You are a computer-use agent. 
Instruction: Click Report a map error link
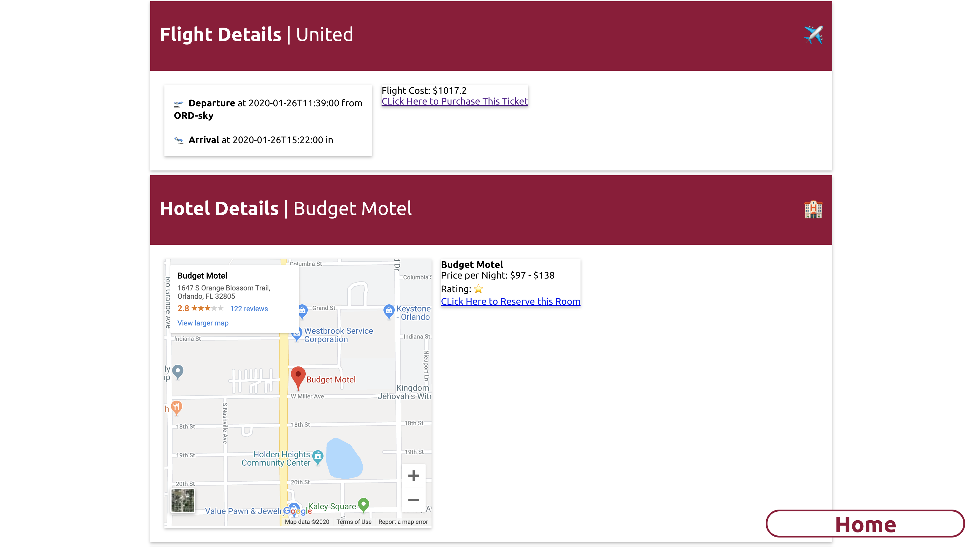[403, 521]
